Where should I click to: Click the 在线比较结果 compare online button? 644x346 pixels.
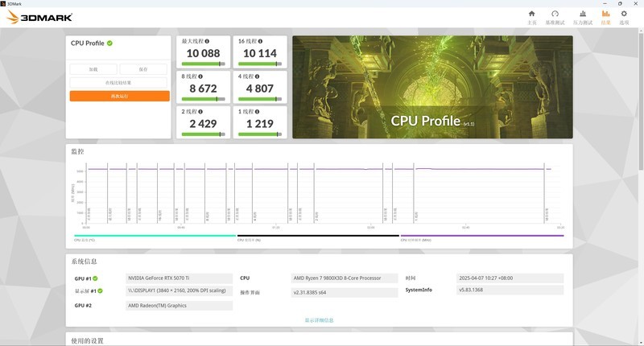pos(118,83)
